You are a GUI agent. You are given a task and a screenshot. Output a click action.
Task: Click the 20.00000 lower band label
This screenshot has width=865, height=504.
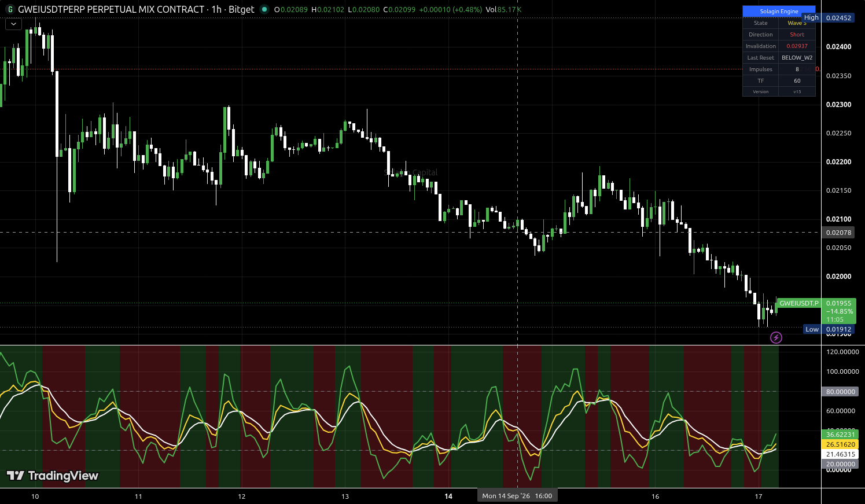(x=840, y=464)
